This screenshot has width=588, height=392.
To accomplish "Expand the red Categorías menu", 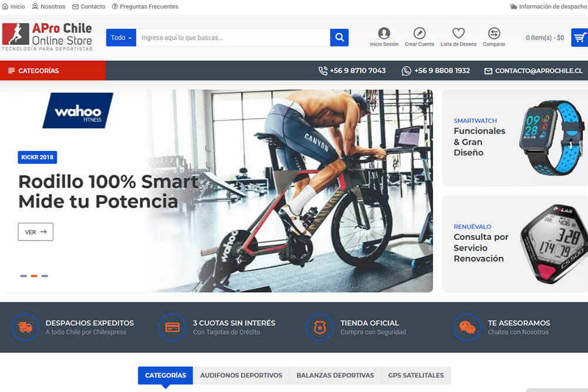I will pyautogui.click(x=53, y=71).
